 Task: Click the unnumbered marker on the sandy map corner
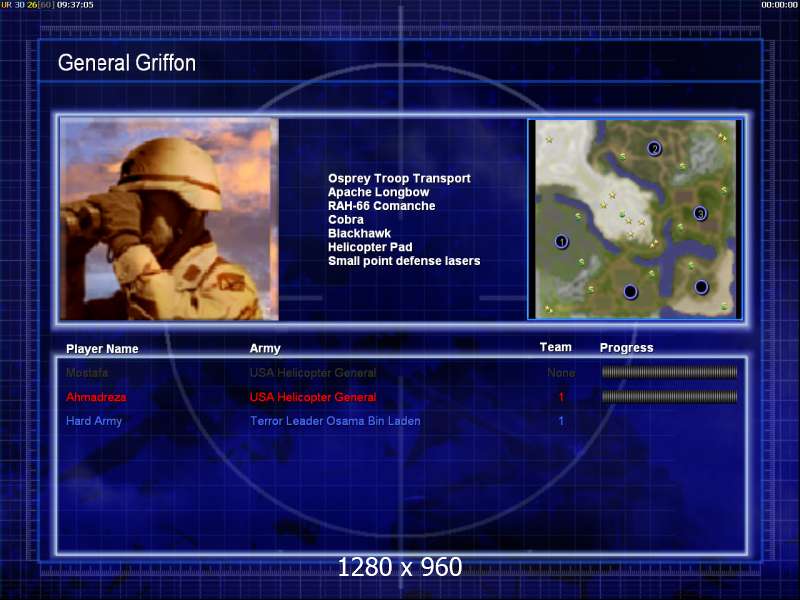pos(701,287)
